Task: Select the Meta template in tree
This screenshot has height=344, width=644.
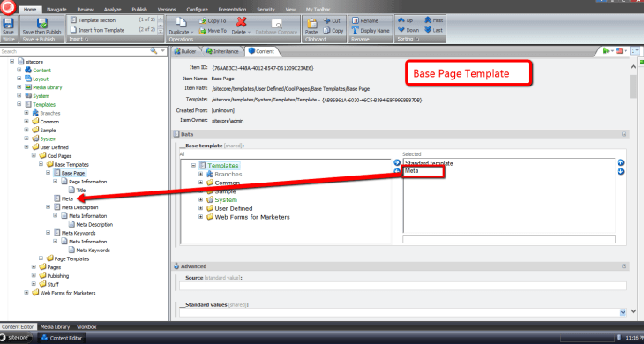Action: click(x=67, y=198)
